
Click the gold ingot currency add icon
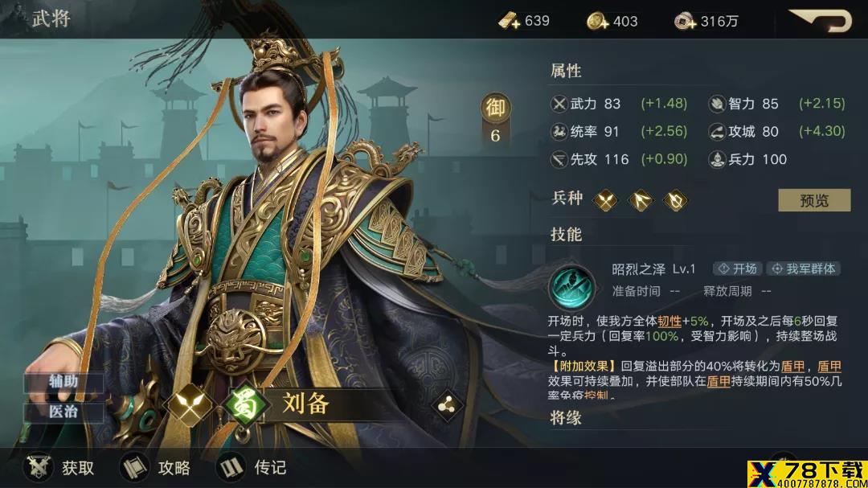click(x=510, y=21)
